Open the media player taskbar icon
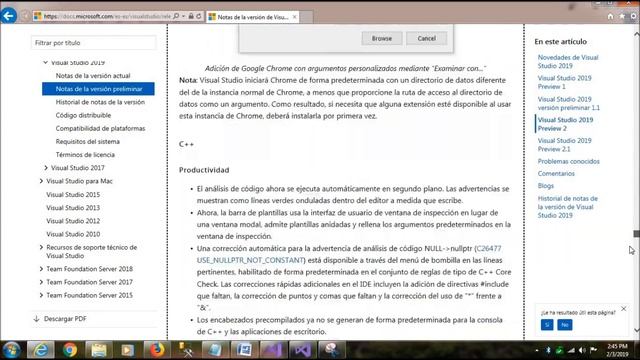The width and height of the screenshot is (640, 360). pos(127,350)
